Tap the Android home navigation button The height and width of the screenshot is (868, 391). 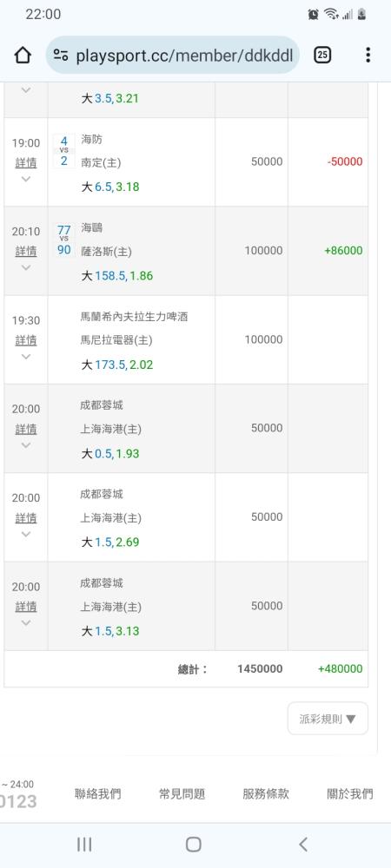pyautogui.click(x=193, y=845)
